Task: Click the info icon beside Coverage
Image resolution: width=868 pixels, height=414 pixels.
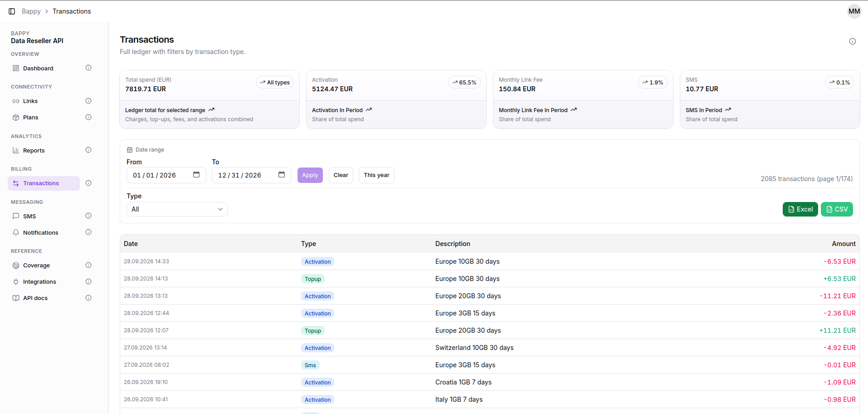Action: [88, 266]
